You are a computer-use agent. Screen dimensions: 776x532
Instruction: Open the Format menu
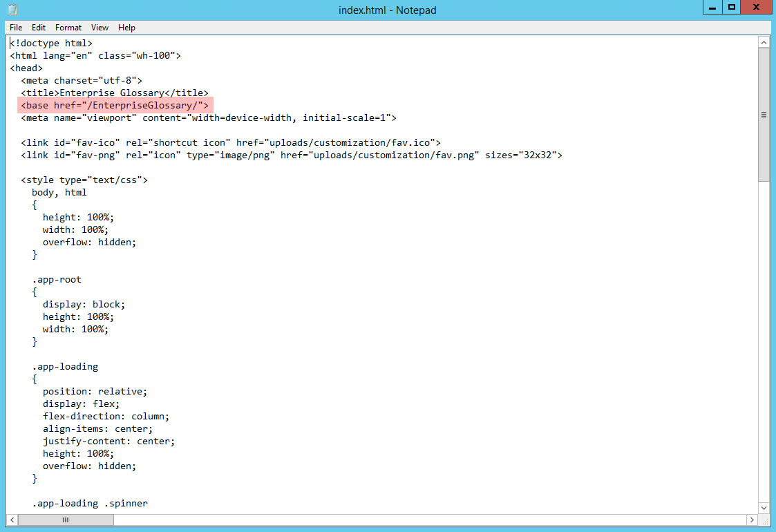[x=68, y=28]
